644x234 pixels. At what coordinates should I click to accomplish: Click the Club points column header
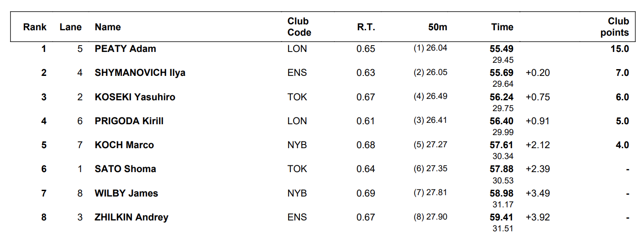[615, 27]
